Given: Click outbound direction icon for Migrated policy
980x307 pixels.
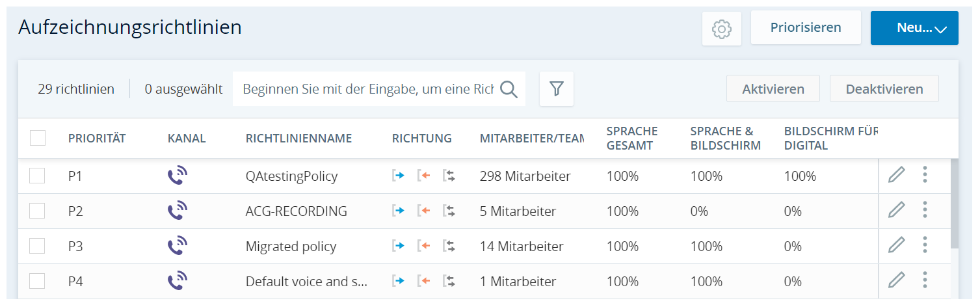Looking at the screenshot, I should click(x=399, y=246).
